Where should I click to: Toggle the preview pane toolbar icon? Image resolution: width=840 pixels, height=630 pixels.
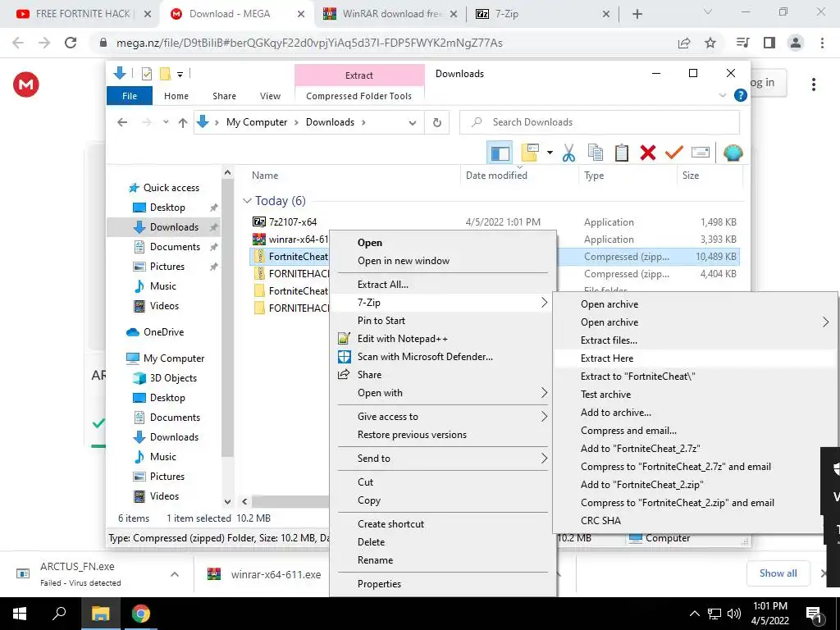click(x=500, y=153)
